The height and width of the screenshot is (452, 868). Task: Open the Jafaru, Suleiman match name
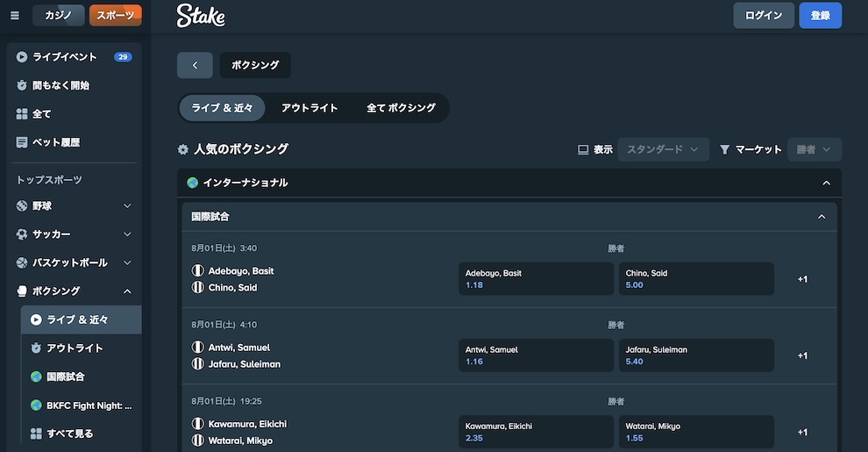244,364
